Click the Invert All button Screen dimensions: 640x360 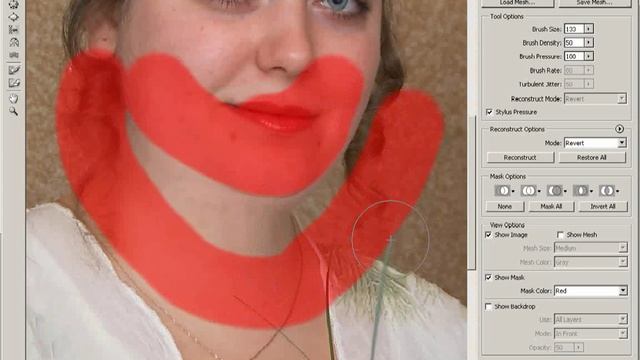[x=603, y=207]
